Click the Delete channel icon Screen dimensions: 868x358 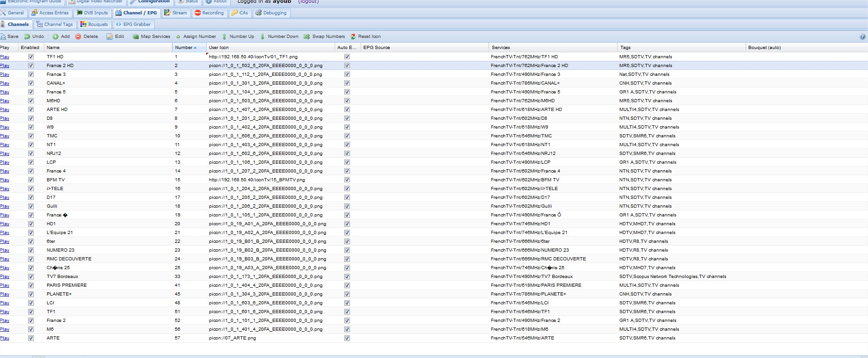click(x=78, y=37)
